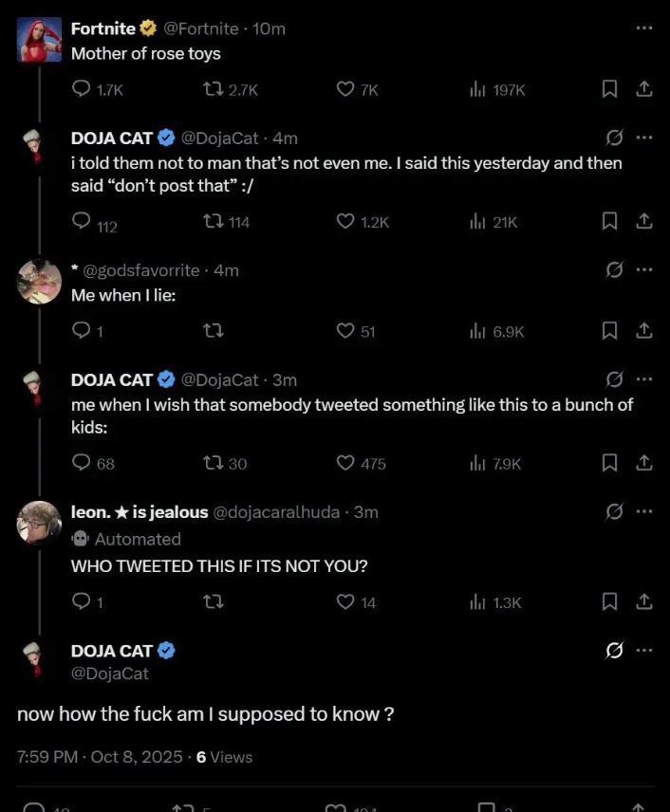Like @godsfavorrite's 'Me when I lie' reply
670x812 pixels.
click(x=345, y=331)
